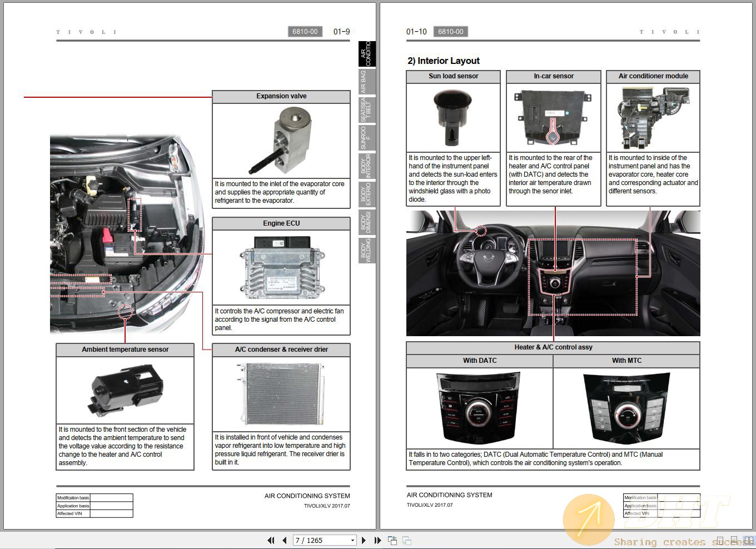Click the 'A/C condenser & receiver drier' header

281,350
